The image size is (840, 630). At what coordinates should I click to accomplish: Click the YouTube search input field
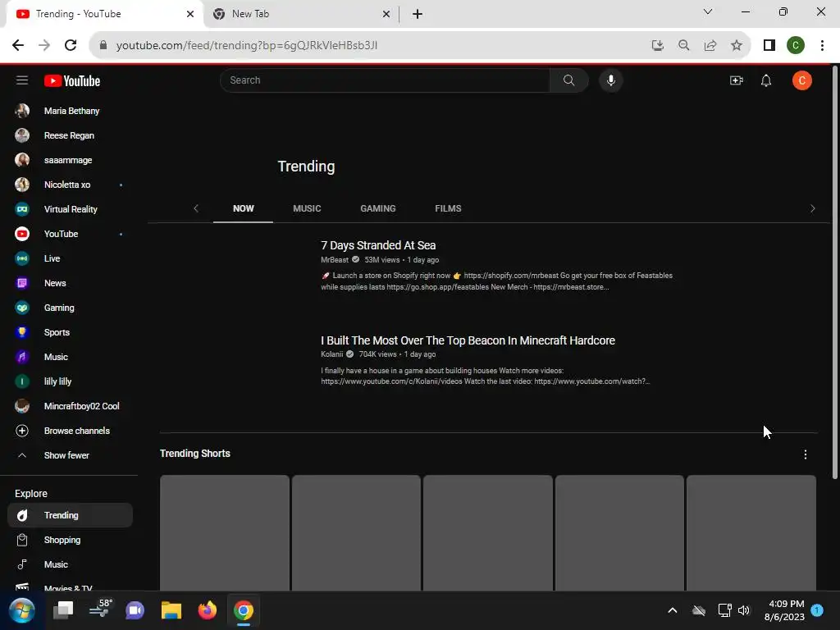[385, 80]
